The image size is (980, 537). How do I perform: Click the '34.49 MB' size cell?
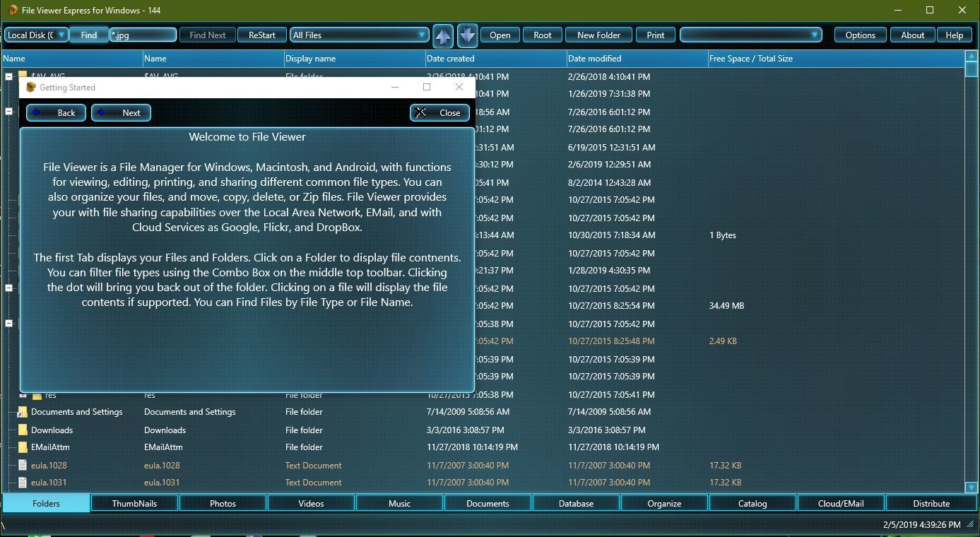tap(727, 306)
